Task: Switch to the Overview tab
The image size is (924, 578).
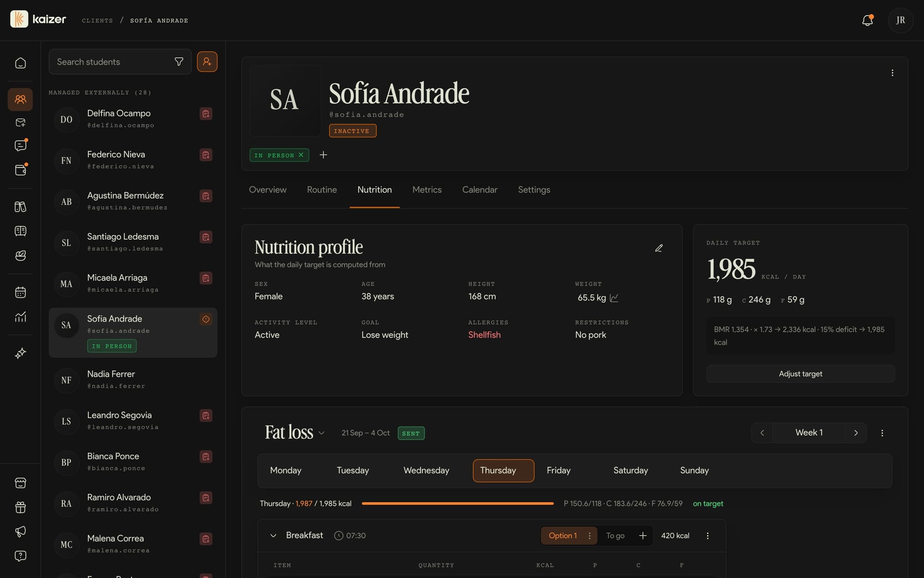Action: (267, 190)
